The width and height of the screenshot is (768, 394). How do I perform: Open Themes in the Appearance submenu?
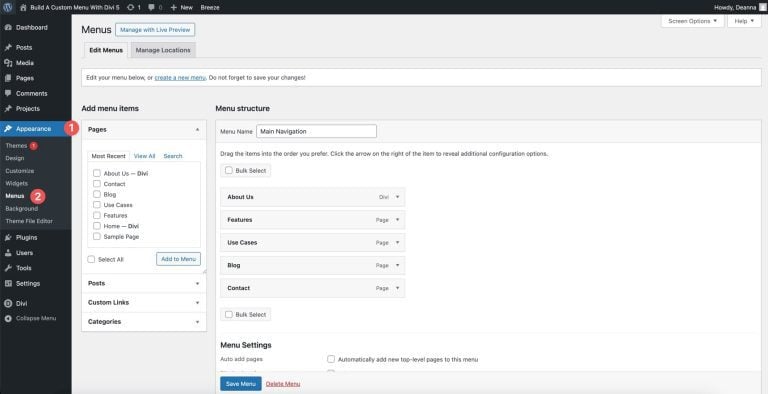pos(16,146)
